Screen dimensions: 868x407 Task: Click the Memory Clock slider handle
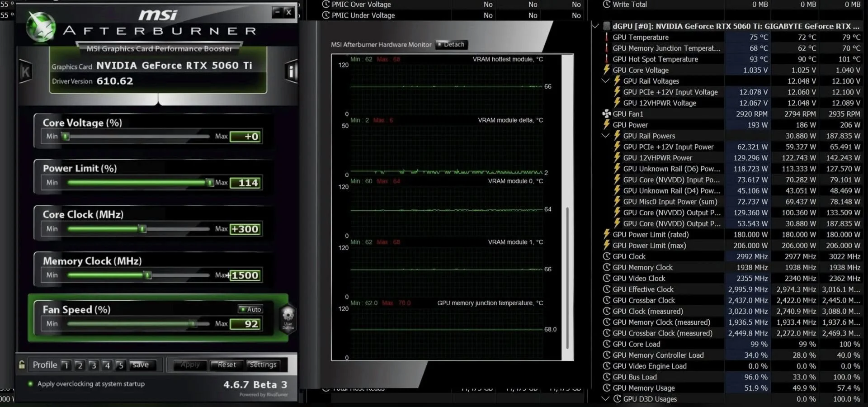coord(147,275)
